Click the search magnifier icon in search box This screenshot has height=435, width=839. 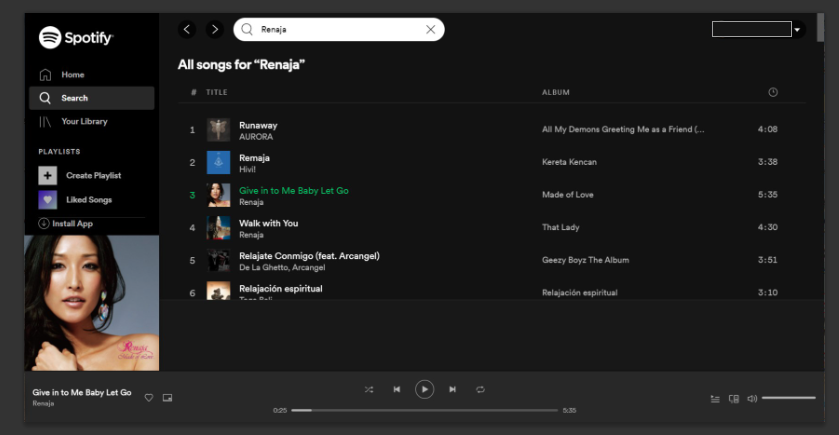point(247,29)
